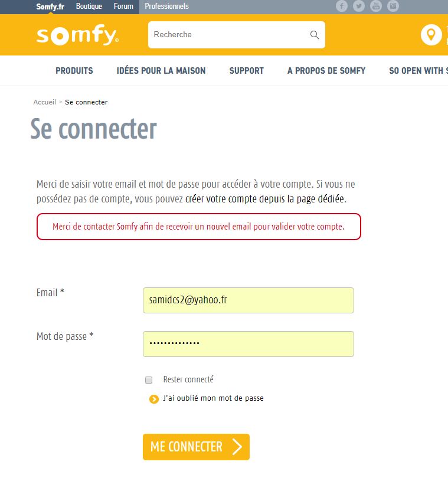
Task: Focus the Mot de passe field
Action: 248,344
